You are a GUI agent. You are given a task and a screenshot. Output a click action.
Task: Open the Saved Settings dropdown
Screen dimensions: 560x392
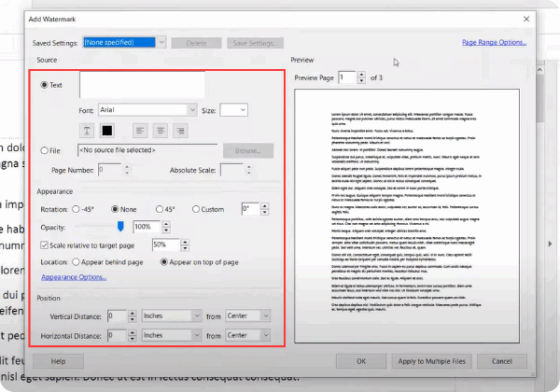[161, 42]
